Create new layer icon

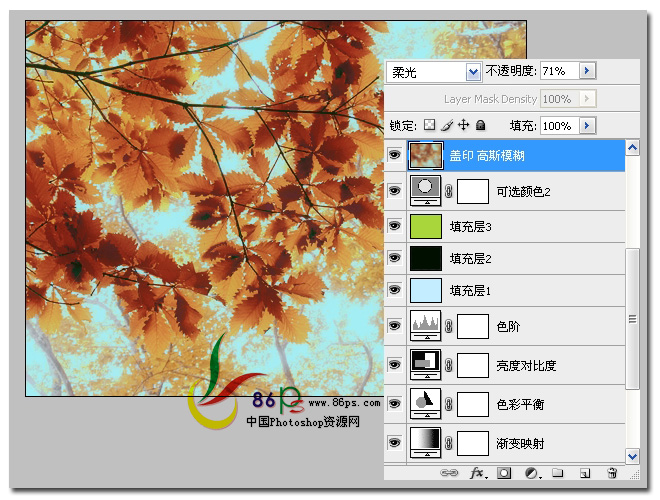(x=585, y=473)
